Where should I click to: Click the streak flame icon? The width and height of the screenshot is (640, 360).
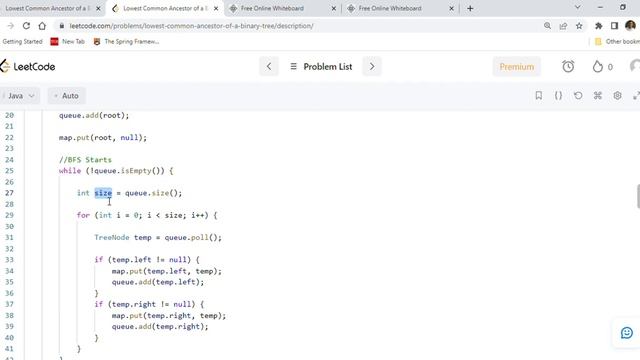(x=598, y=67)
